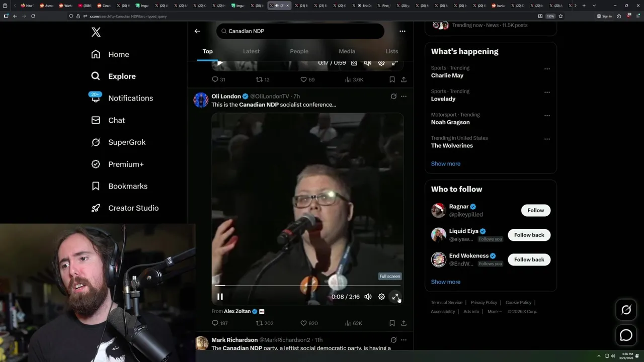644x362 pixels.
Task: View analytics showing 62K views
Action: [353, 323]
